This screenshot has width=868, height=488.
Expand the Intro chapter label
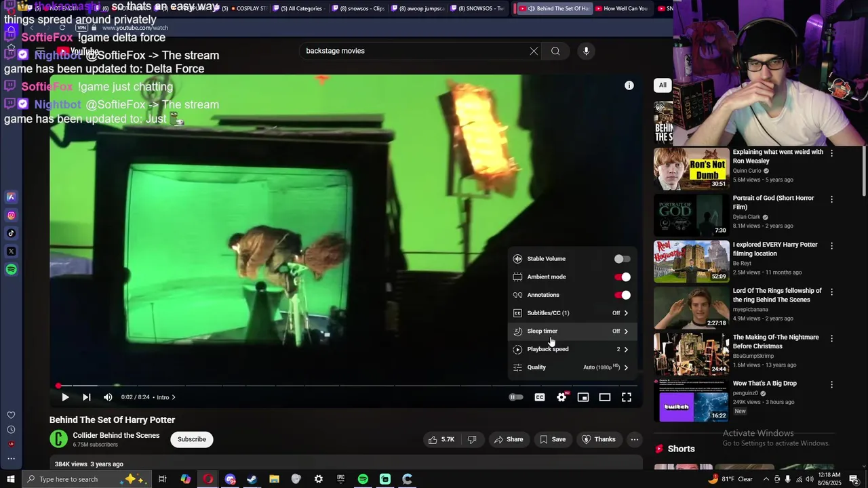(166, 397)
